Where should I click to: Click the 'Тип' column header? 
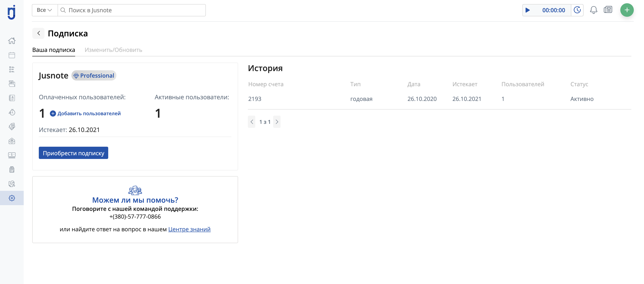pos(355,84)
